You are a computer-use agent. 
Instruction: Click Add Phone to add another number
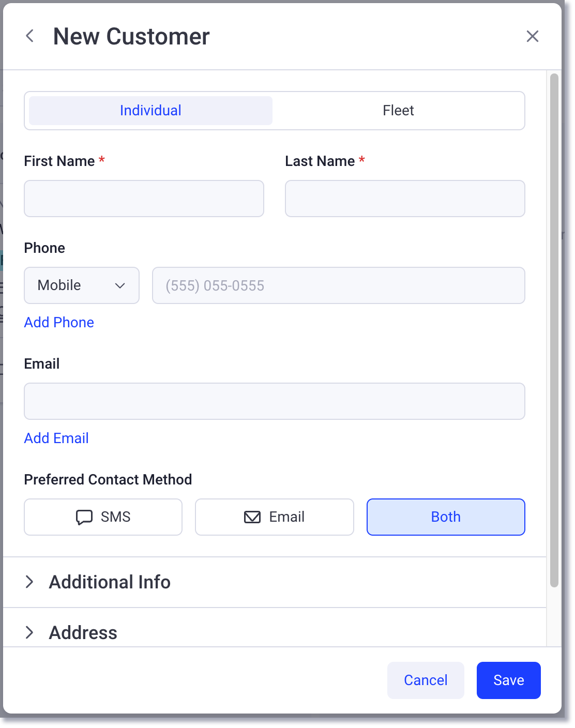click(59, 322)
